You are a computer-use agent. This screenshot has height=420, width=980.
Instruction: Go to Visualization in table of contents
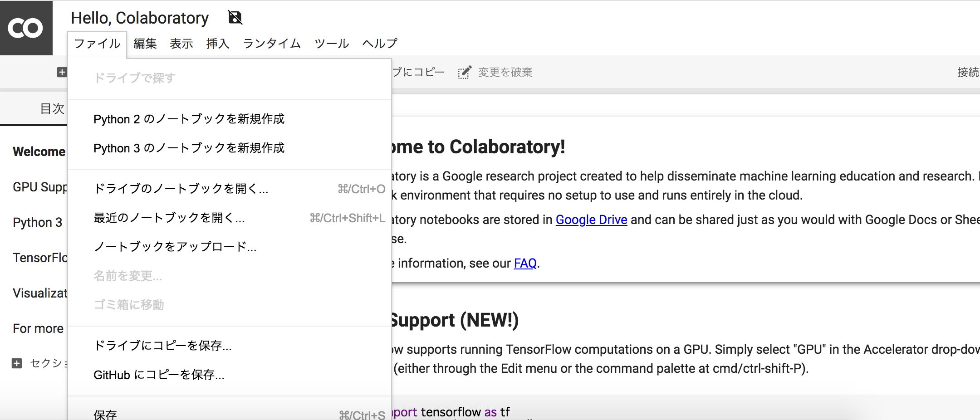(x=40, y=293)
